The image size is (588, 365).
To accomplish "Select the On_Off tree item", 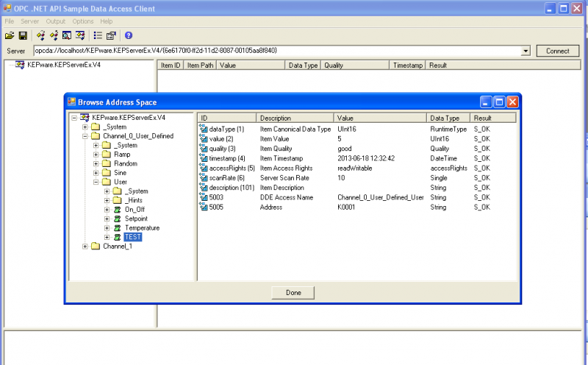I will coord(135,210).
